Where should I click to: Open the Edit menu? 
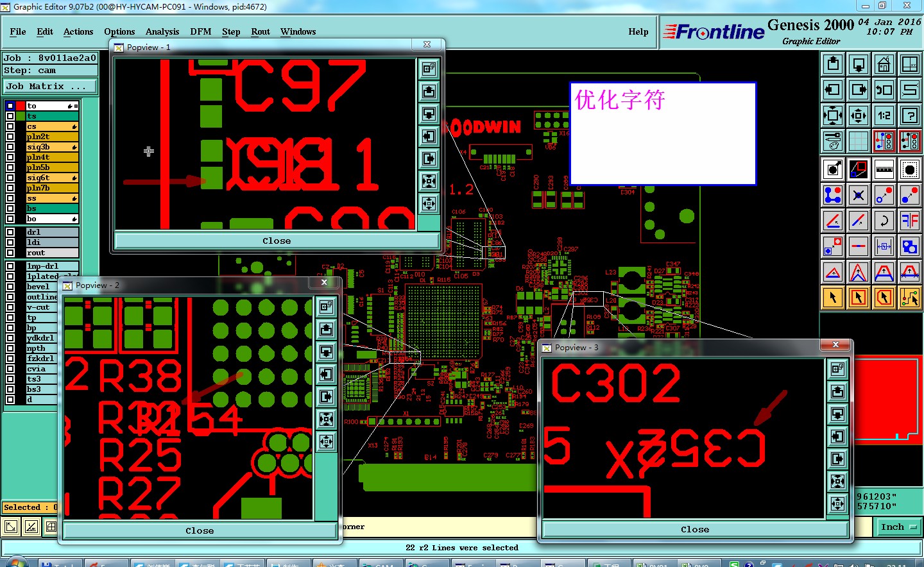(45, 31)
